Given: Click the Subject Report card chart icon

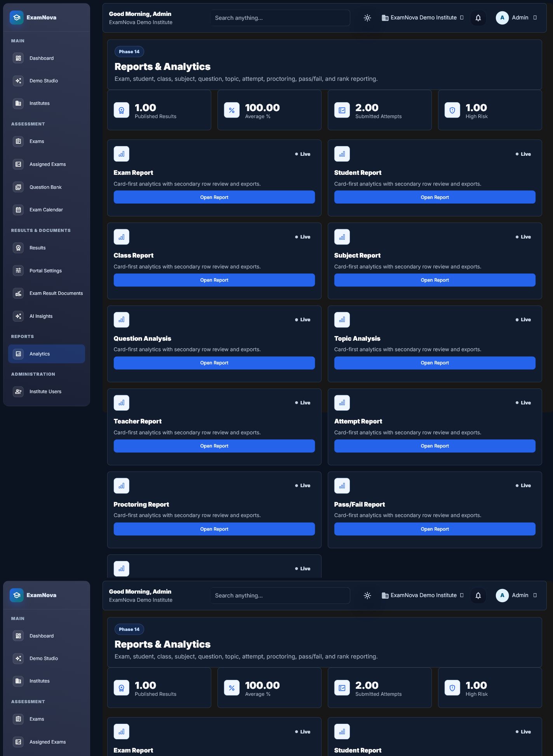Looking at the screenshot, I should click(x=342, y=237).
